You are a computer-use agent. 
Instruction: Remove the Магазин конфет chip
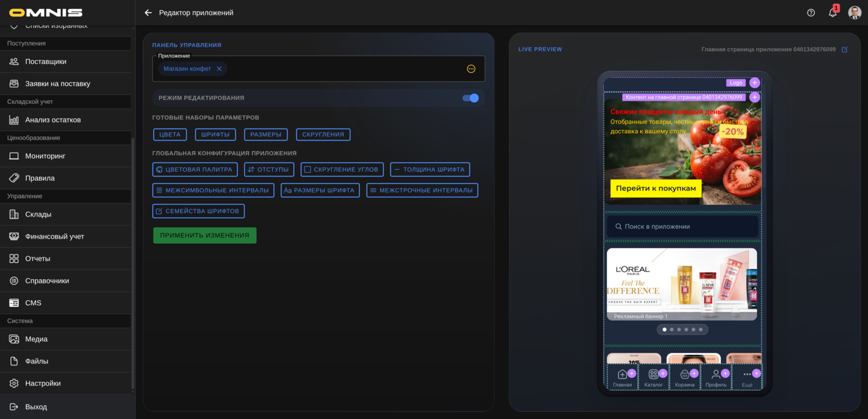pyautogui.click(x=219, y=69)
